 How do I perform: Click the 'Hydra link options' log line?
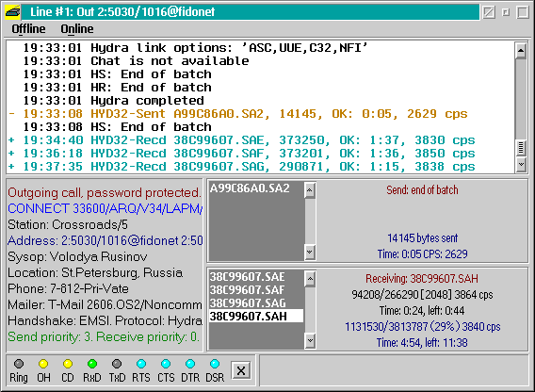[x=196, y=48]
